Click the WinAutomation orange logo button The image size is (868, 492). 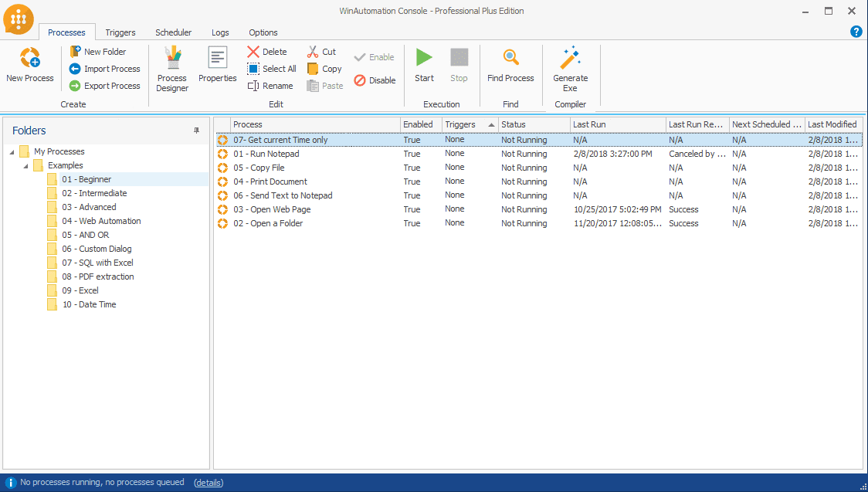click(19, 19)
